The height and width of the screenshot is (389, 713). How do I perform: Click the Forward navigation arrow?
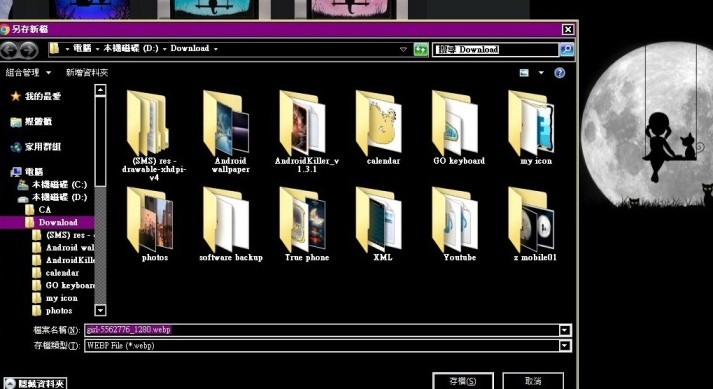coord(28,50)
